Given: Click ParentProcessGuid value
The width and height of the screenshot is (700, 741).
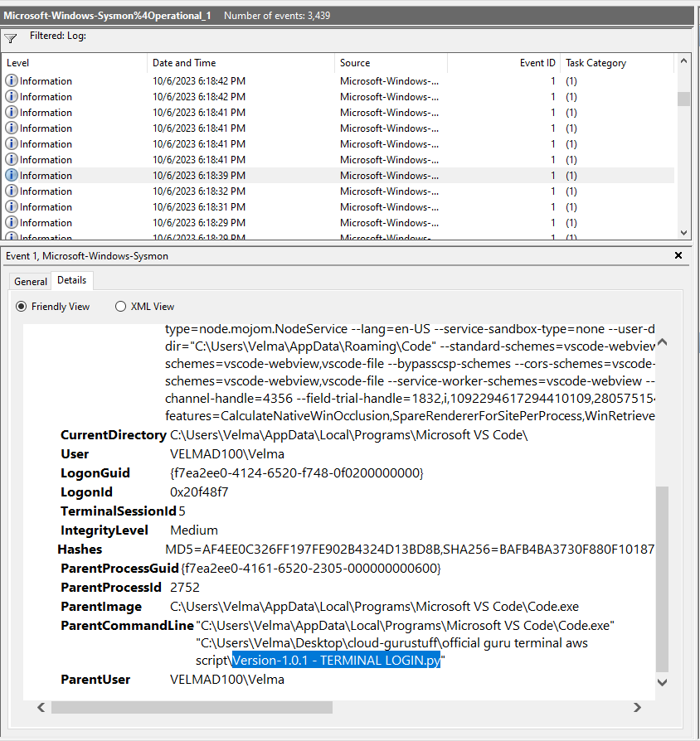Looking at the screenshot, I should (x=311, y=568).
